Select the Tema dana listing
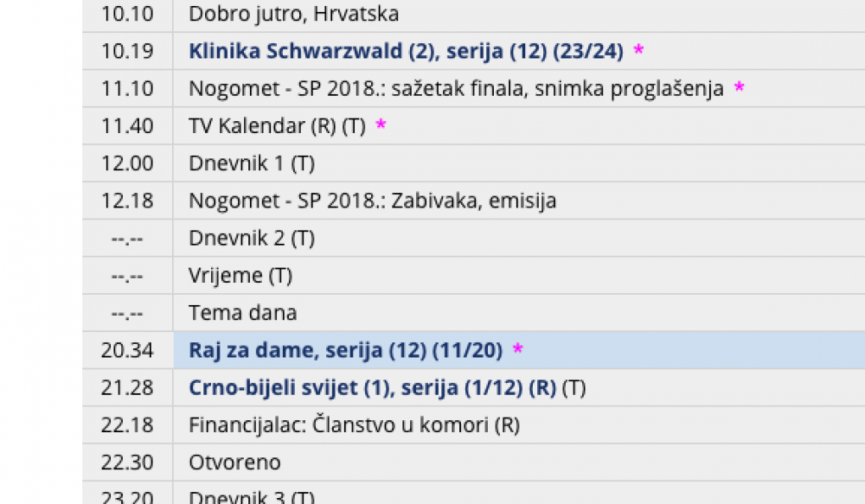 coord(243,313)
